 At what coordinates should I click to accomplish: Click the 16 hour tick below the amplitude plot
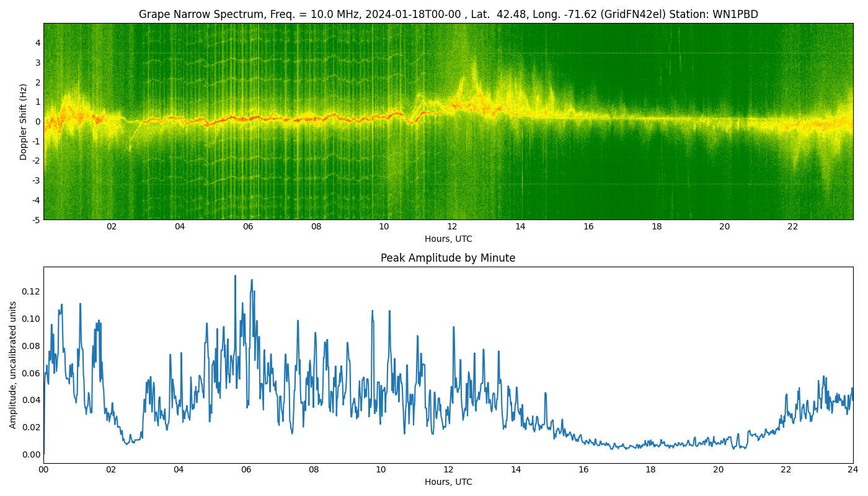pyautogui.click(x=583, y=470)
